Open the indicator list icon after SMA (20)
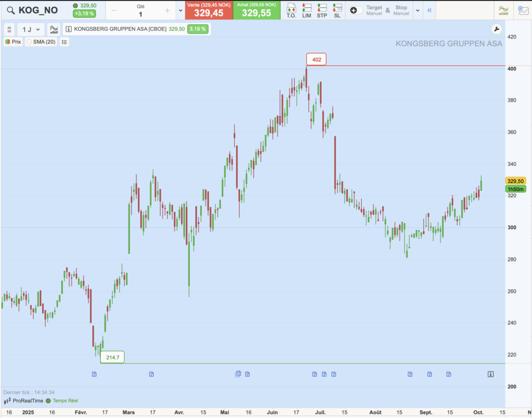 coord(64,42)
